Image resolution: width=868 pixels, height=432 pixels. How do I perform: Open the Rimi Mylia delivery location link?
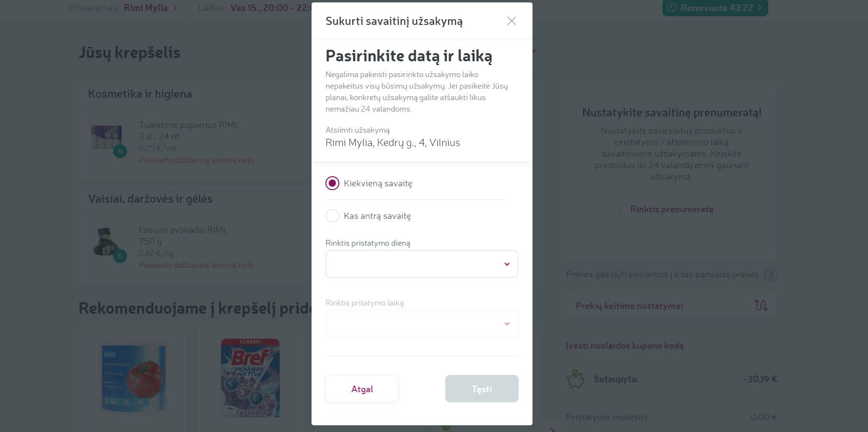pos(146,8)
